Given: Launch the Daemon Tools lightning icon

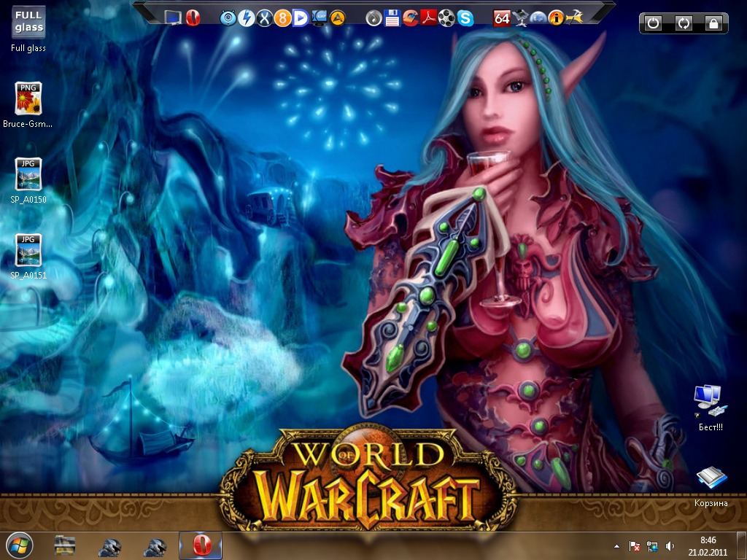Looking at the screenshot, I should pyautogui.click(x=247, y=18).
